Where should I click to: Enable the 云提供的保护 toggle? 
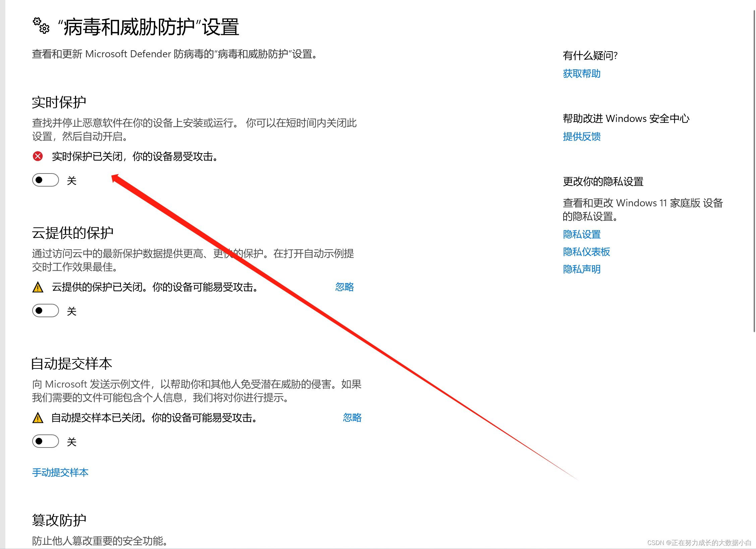click(46, 311)
